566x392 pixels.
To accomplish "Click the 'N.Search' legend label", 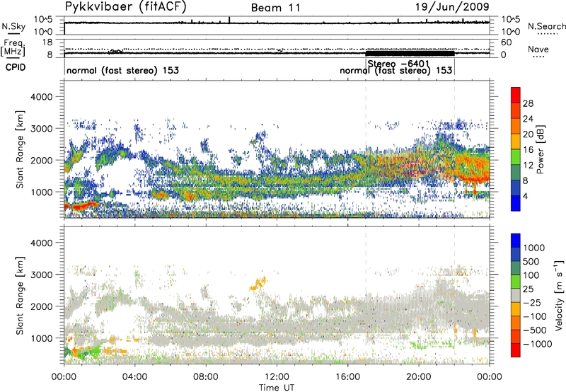I will pyautogui.click(x=546, y=26).
